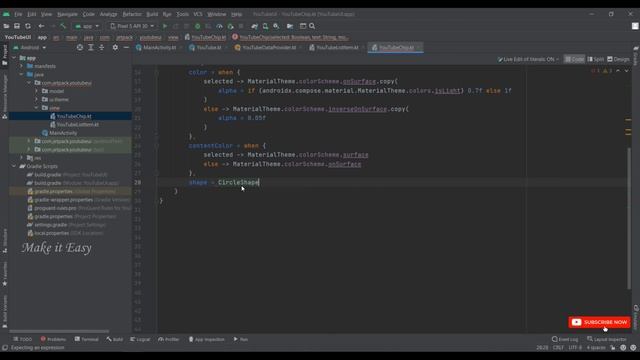Open the Navigate menu
The width and height of the screenshot is (640, 360).
67,14
